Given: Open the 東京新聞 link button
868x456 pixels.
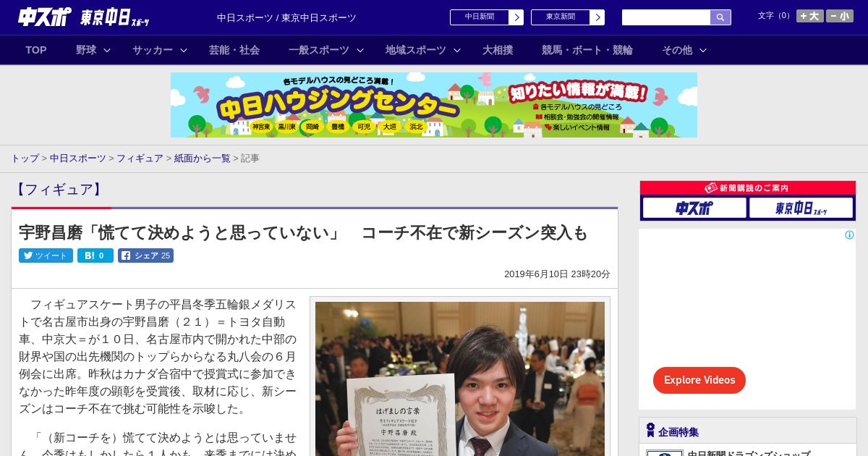Looking at the screenshot, I should point(561,17).
